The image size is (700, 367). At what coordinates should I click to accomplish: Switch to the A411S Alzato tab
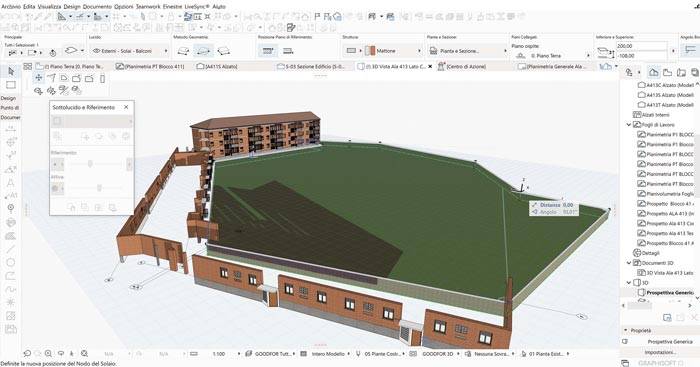(x=217, y=66)
